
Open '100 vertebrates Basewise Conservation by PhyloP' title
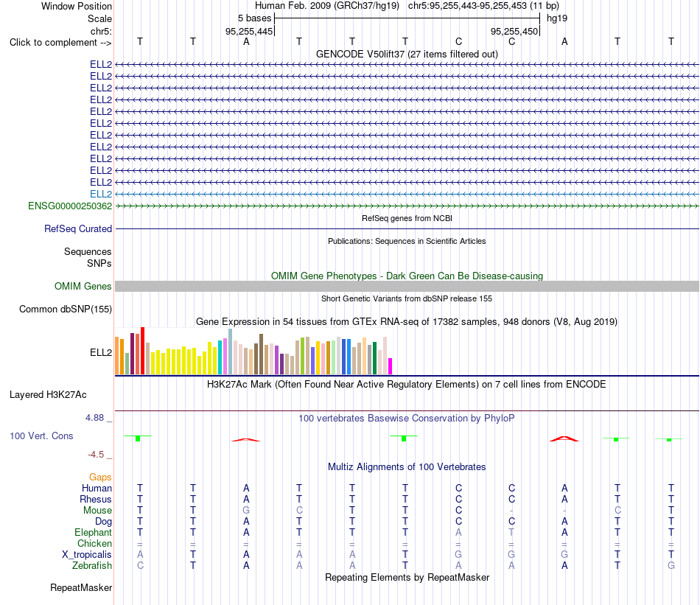point(407,419)
